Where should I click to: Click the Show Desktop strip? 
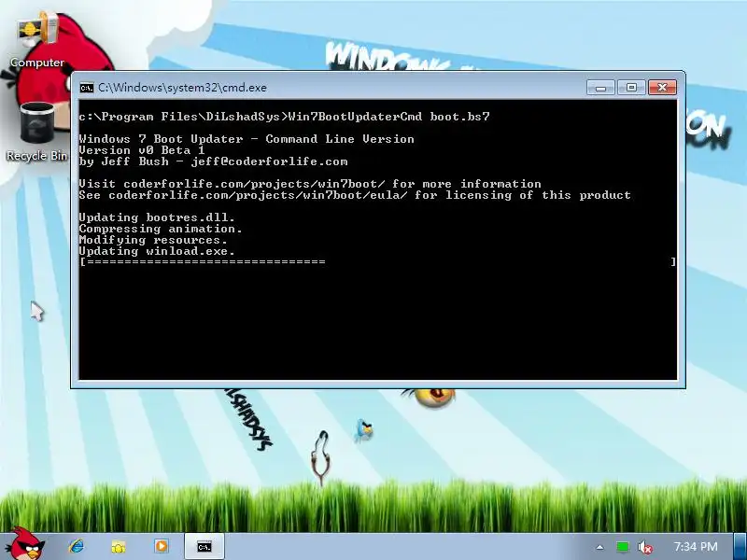[740, 547]
